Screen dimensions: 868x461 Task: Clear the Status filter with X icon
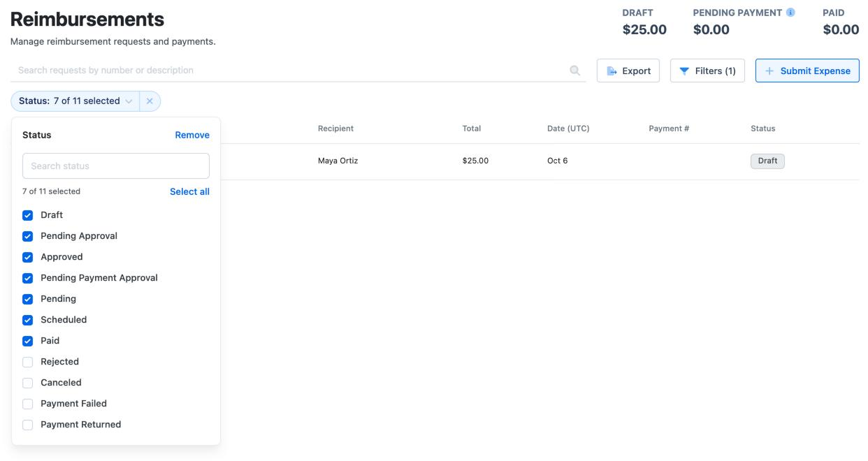(x=150, y=101)
